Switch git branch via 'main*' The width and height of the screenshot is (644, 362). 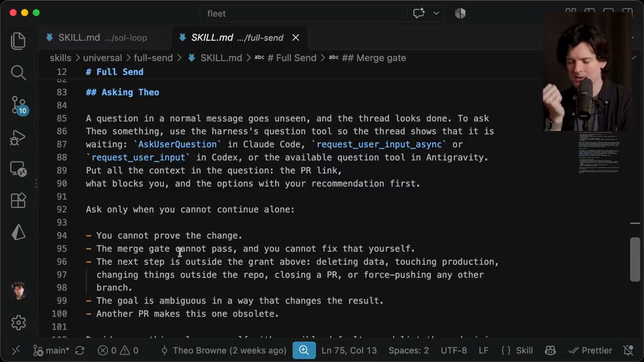point(51,350)
